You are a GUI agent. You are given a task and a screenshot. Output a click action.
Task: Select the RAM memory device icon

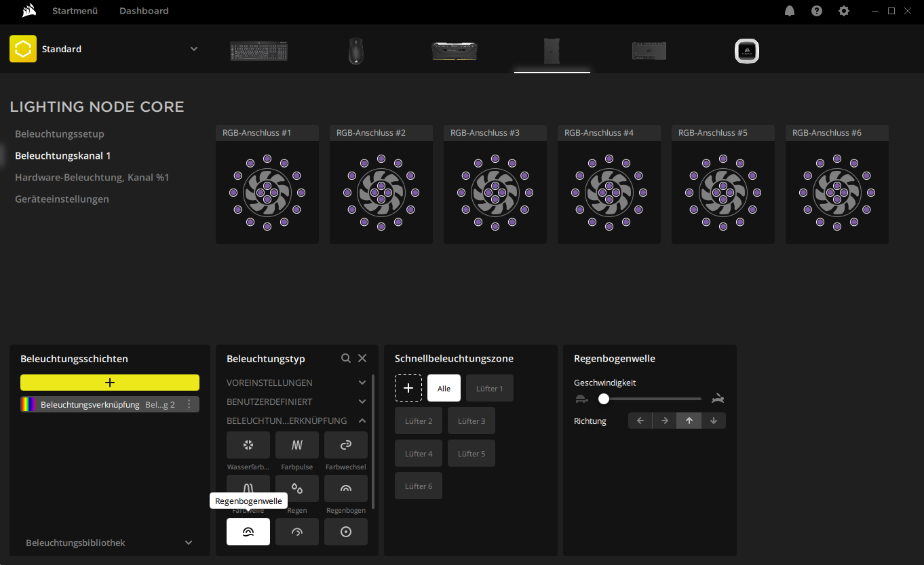coord(454,51)
